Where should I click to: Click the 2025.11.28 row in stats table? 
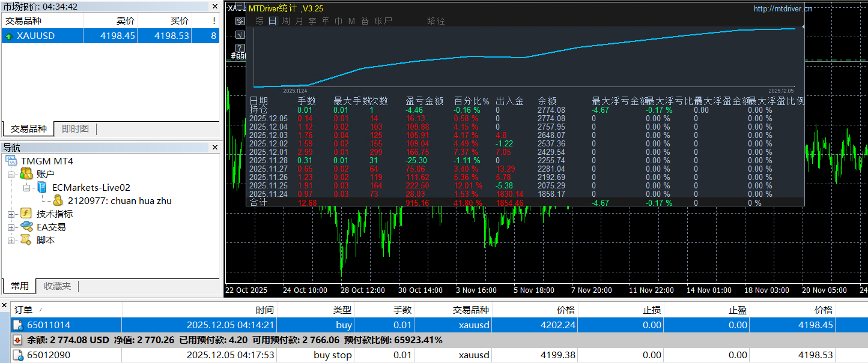[x=526, y=160]
